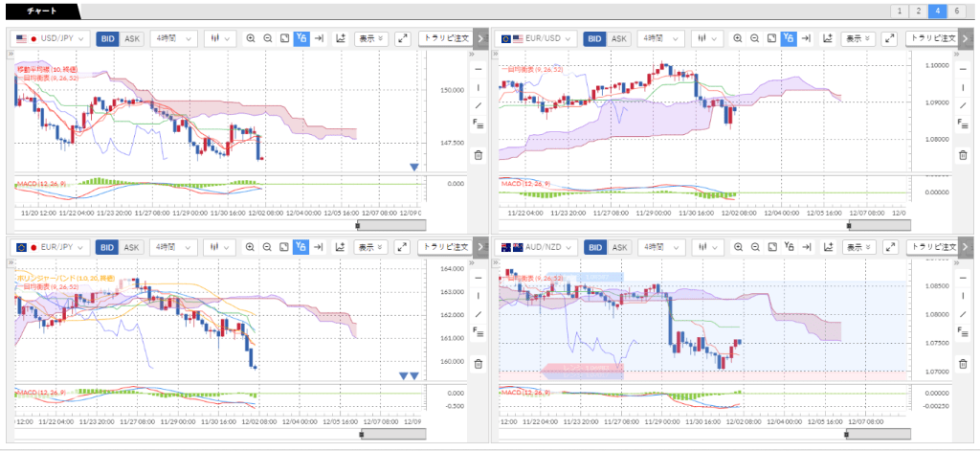Switch to the 6-chart layout
Screen dimensions: 980x452
click(x=956, y=11)
